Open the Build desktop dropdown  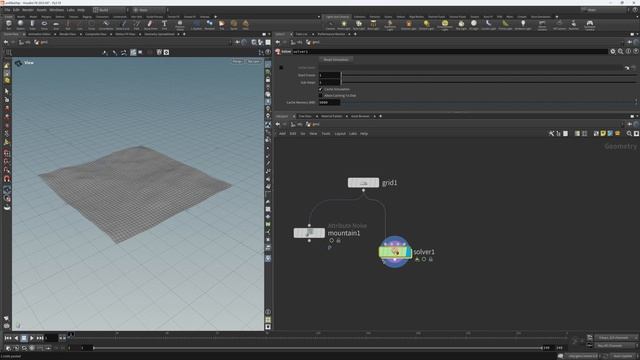point(109,10)
